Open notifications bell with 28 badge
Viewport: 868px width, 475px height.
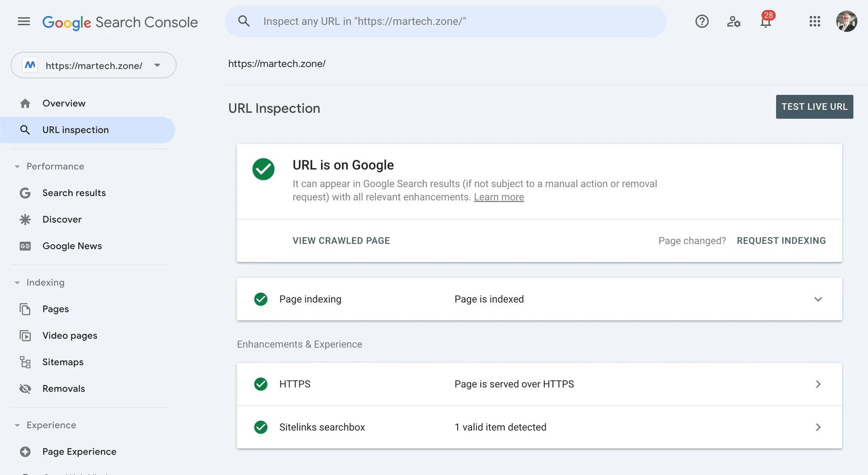point(765,21)
